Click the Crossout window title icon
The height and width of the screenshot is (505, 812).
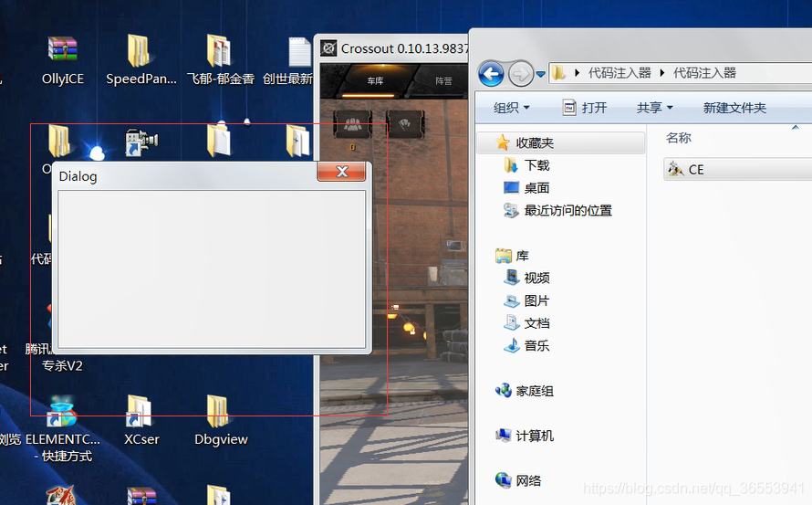(x=328, y=48)
